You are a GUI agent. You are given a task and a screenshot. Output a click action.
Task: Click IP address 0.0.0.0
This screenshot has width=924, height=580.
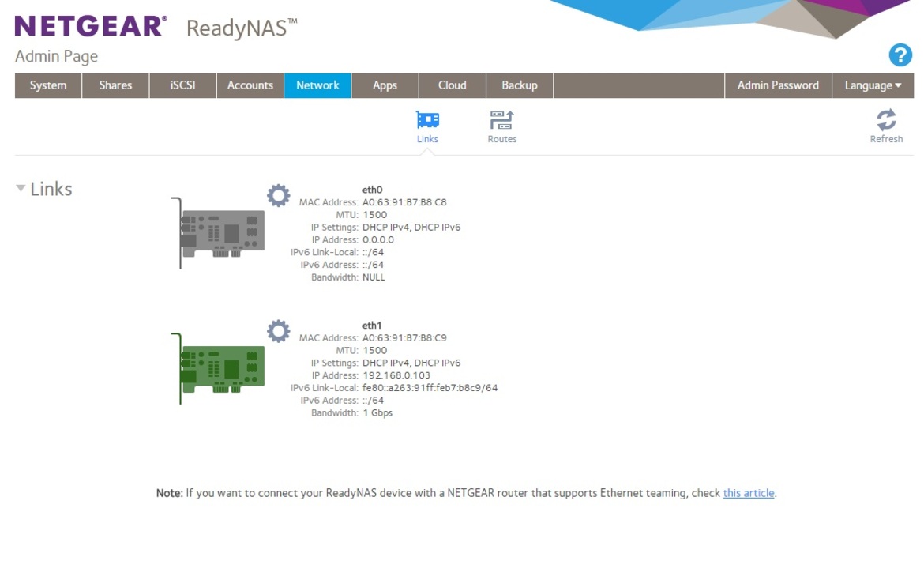[x=377, y=240]
